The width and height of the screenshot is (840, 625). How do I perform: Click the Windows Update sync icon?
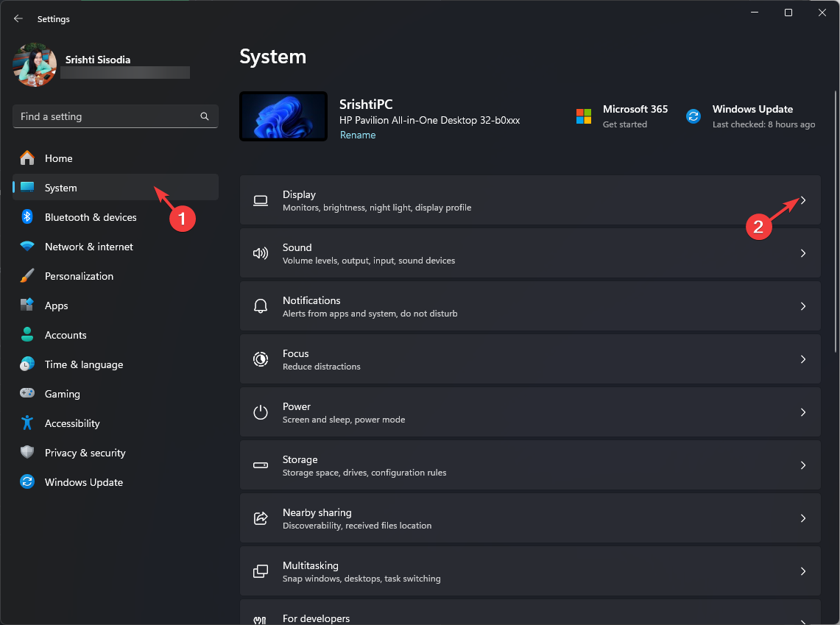693,116
